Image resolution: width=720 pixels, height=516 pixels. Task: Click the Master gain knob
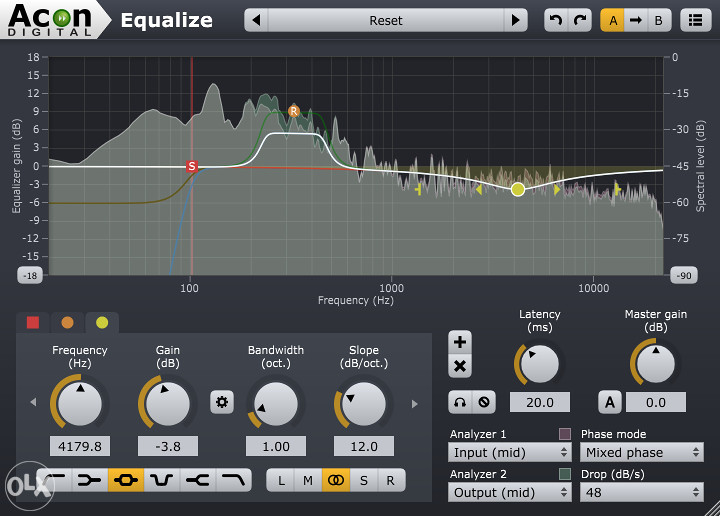tap(656, 364)
